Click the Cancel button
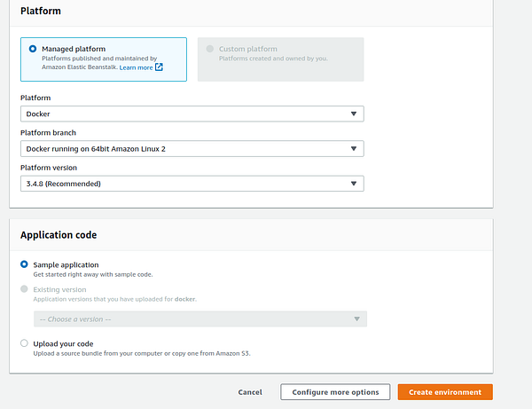532x409 pixels. 250,392
